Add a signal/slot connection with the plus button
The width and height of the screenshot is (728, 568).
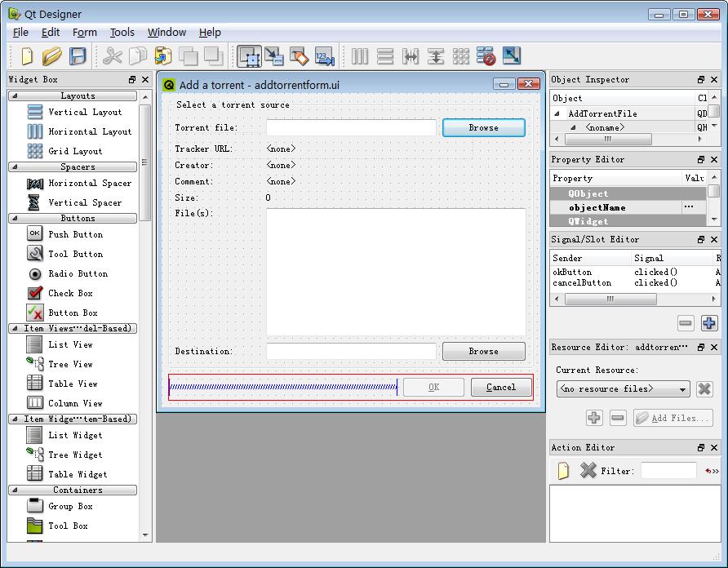coord(709,323)
